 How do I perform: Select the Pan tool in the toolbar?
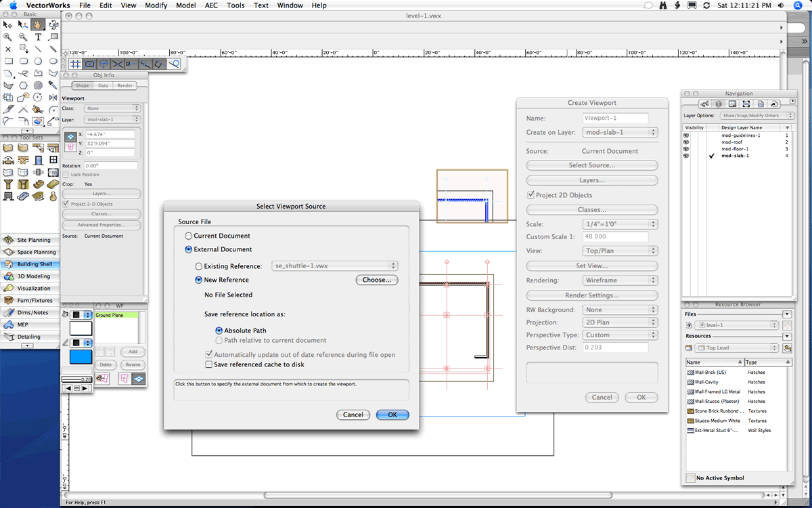point(37,24)
